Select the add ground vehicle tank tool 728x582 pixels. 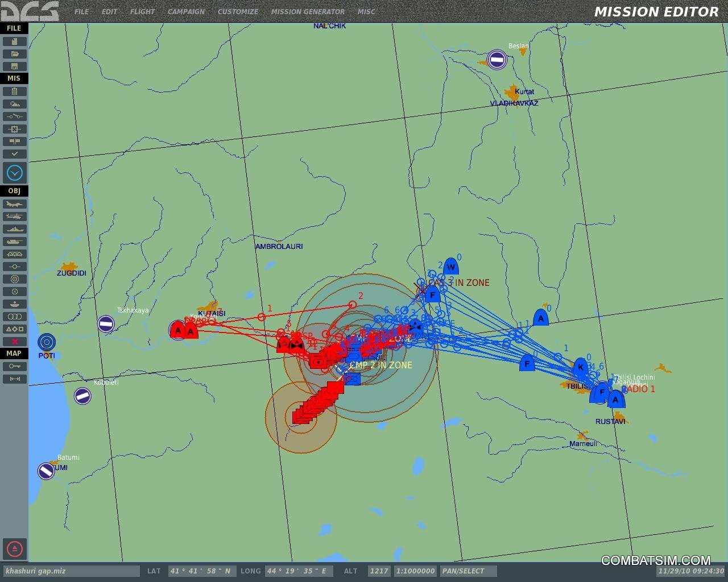click(x=15, y=242)
